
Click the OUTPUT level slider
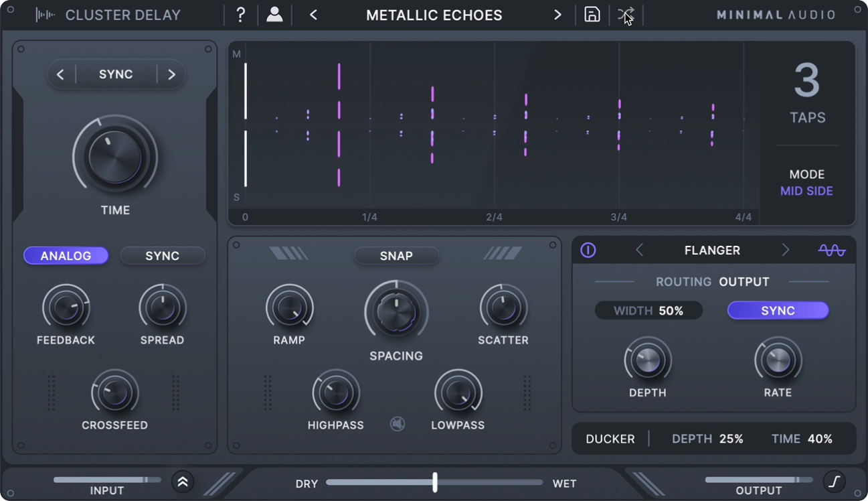[759, 480]
